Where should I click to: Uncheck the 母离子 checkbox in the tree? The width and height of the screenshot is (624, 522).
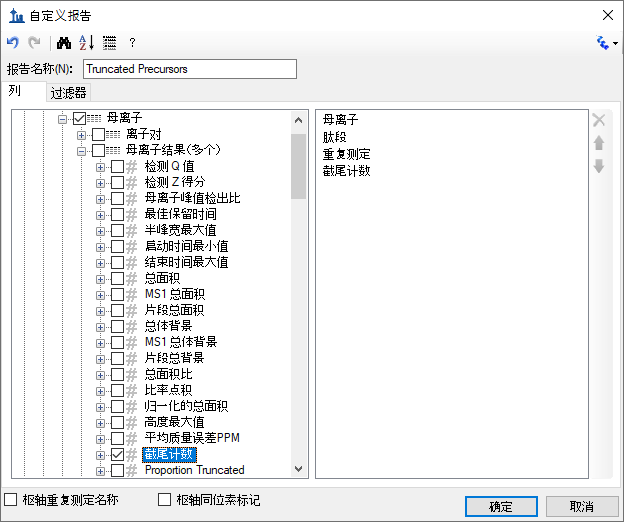click(x=80, y=119)
